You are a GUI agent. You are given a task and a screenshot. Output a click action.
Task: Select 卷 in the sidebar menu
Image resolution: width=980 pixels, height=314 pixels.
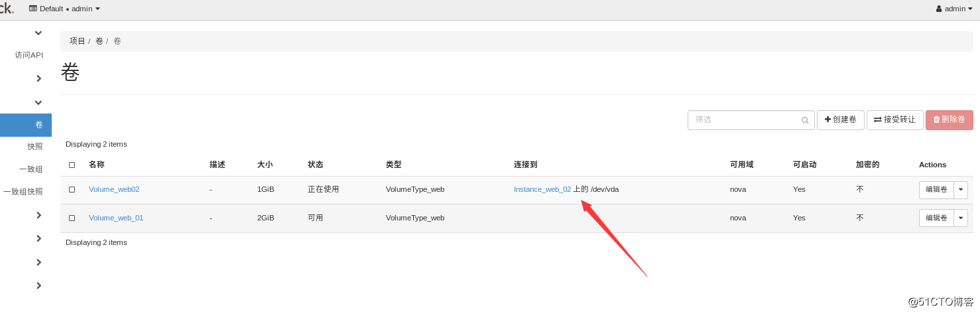pos(26,125)
